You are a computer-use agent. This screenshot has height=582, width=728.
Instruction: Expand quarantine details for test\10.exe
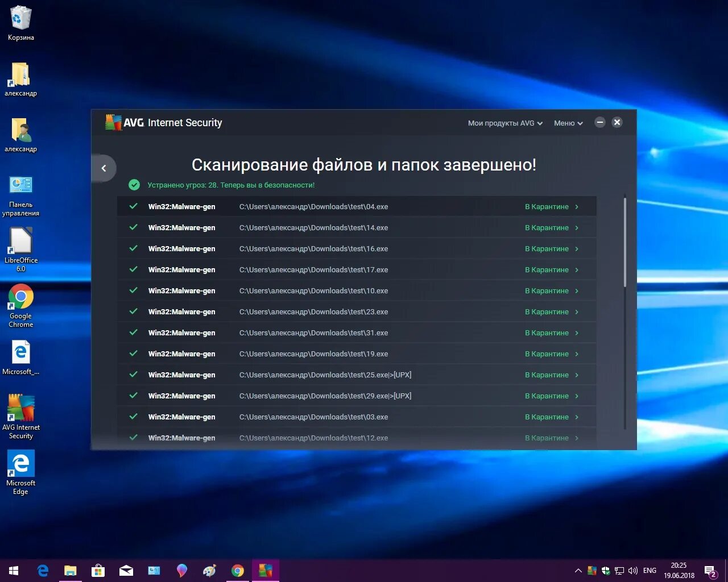[x=577, y=291]
